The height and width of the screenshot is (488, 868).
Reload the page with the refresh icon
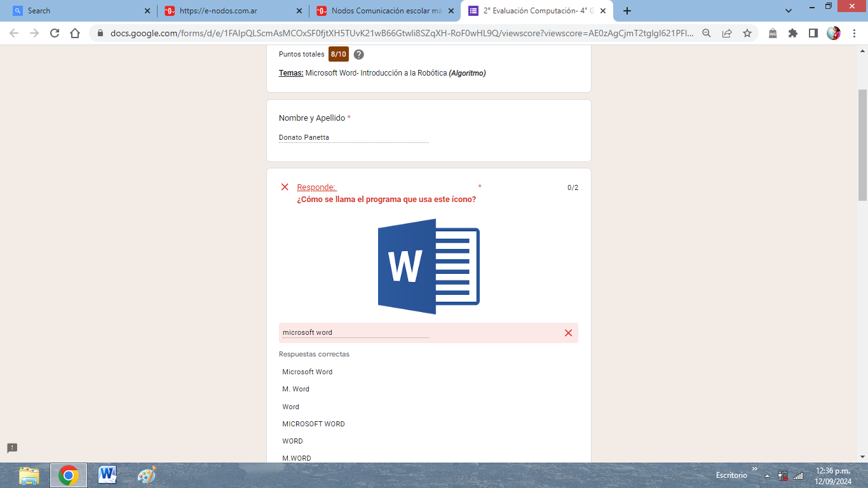coord(55,34)
